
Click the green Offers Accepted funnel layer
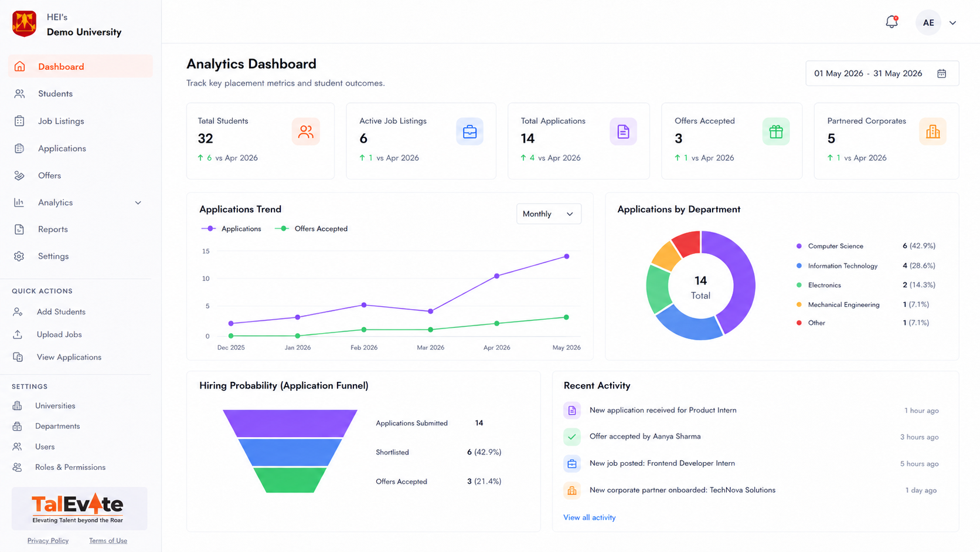coord(290,480)
